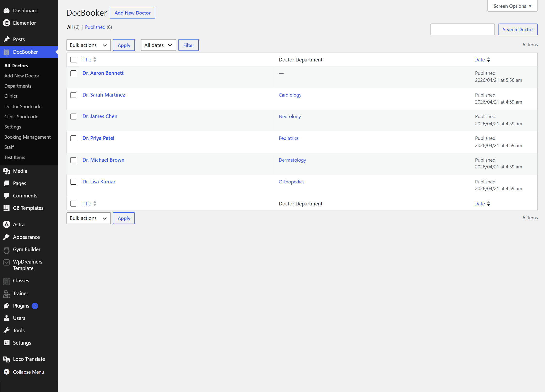The image size is (545, 392).
Task: Open the Dermatology department link
Action: click(292, 160)
